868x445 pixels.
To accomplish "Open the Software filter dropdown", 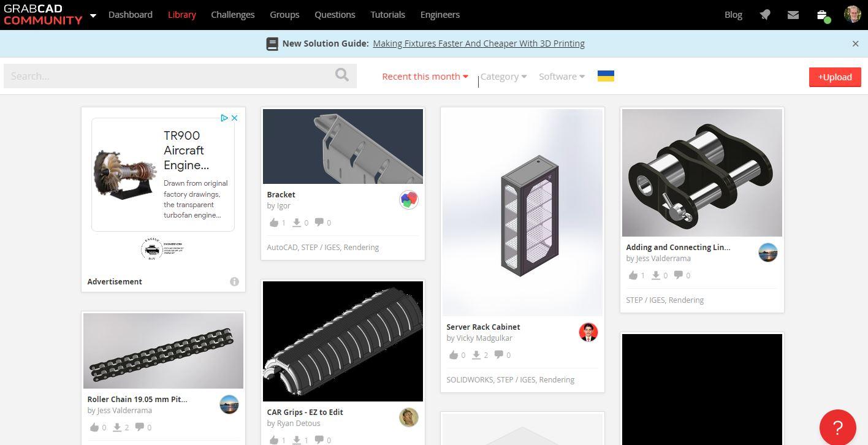I will (562, 77).
